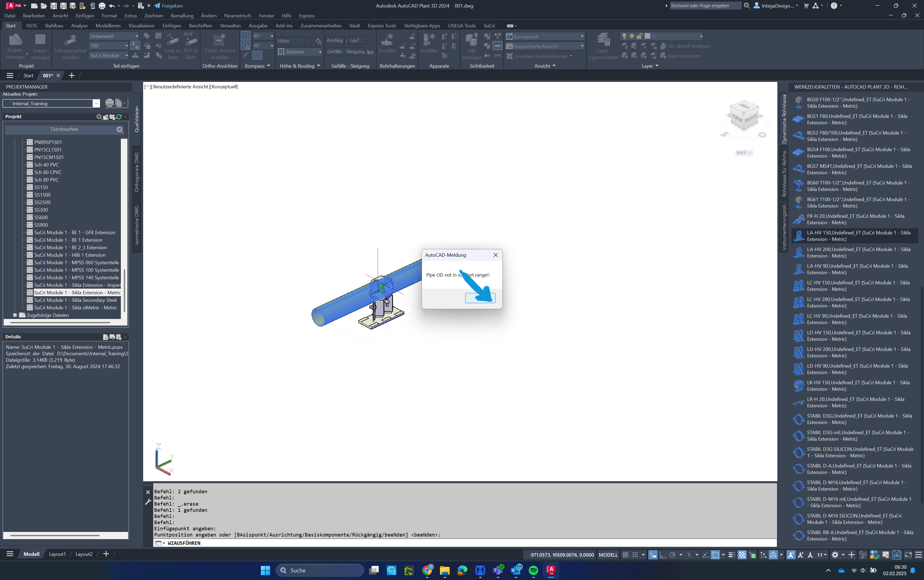
Task: Click the Freigeben share button
Action: coord(168,6)
